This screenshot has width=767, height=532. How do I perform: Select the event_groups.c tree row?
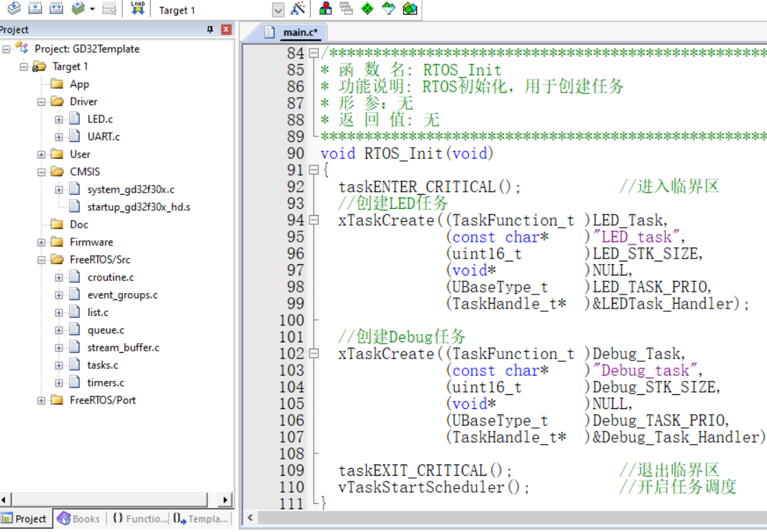coord(122,294)
